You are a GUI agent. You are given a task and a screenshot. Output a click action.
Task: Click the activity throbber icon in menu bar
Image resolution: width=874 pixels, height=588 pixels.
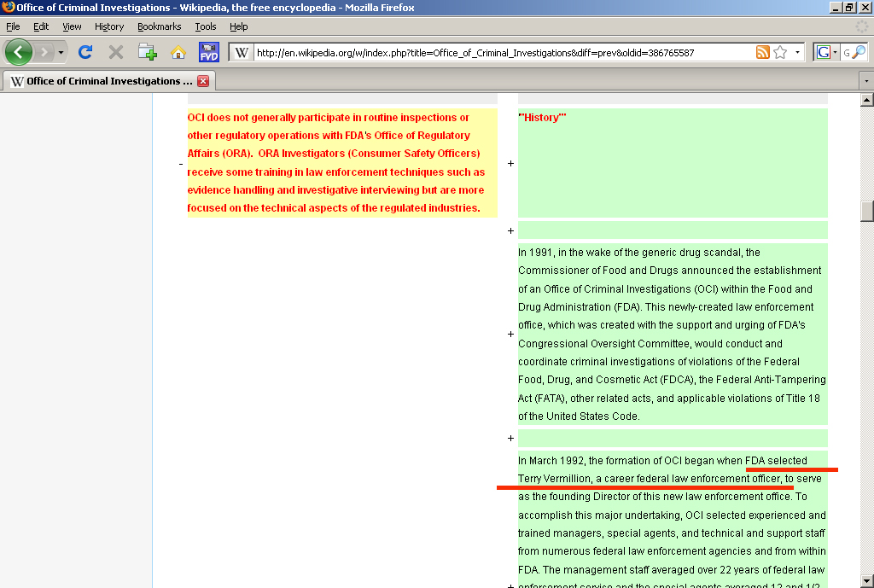pos(862,26)
